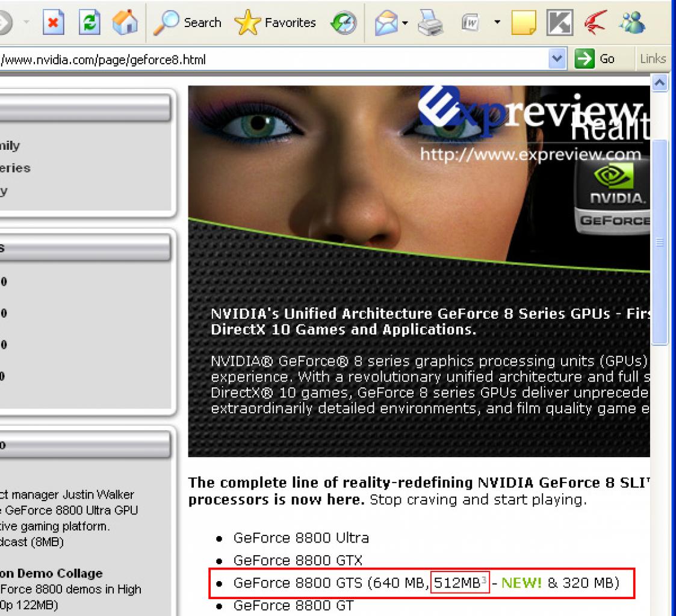Click the Refresh page icon
Screen dimensions: 676x616
(89, 22)
